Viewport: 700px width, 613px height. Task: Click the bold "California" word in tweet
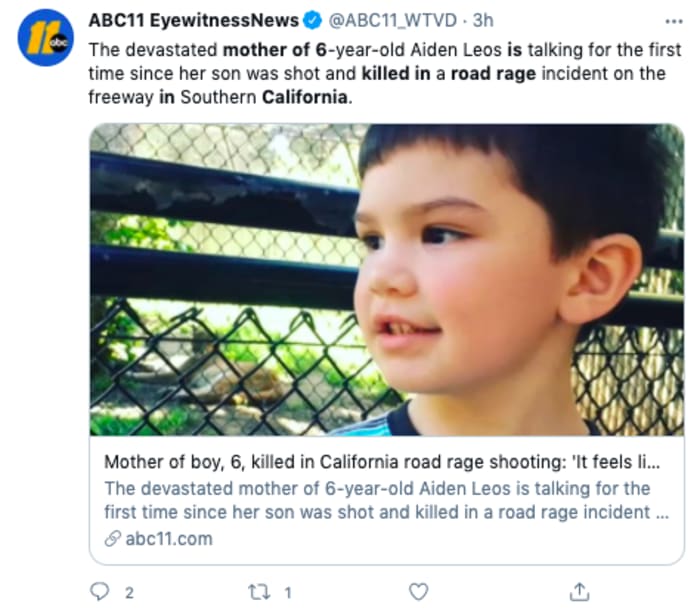click(x=305, y=98)
